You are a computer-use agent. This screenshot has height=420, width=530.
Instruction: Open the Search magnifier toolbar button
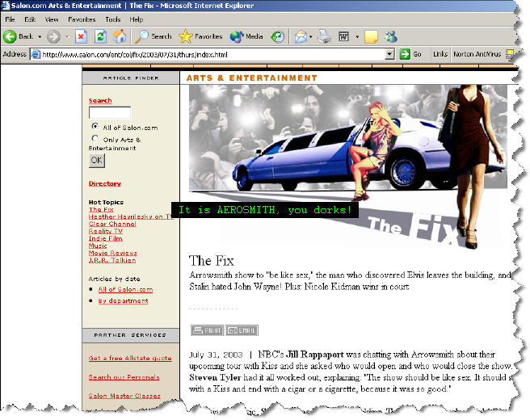pyautogui.click(x=154, y=36)
